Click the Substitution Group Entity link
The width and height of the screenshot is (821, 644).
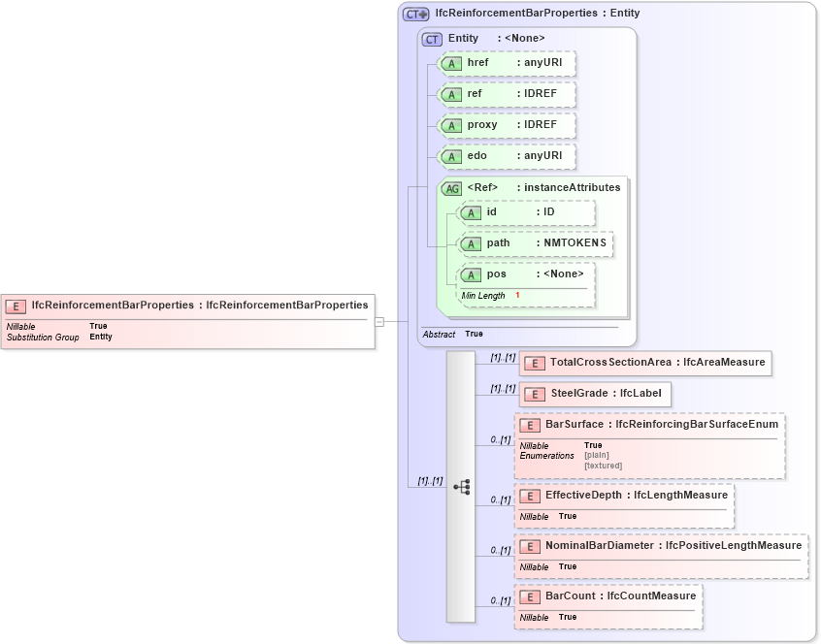pyautogui.click(x=98, y=337)
